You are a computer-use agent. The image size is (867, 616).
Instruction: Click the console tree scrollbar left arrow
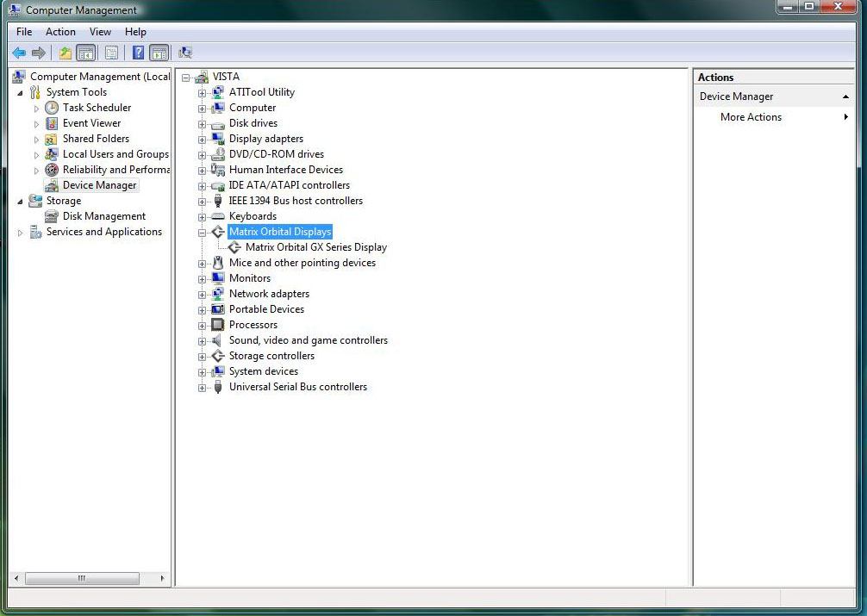[16, 578]
